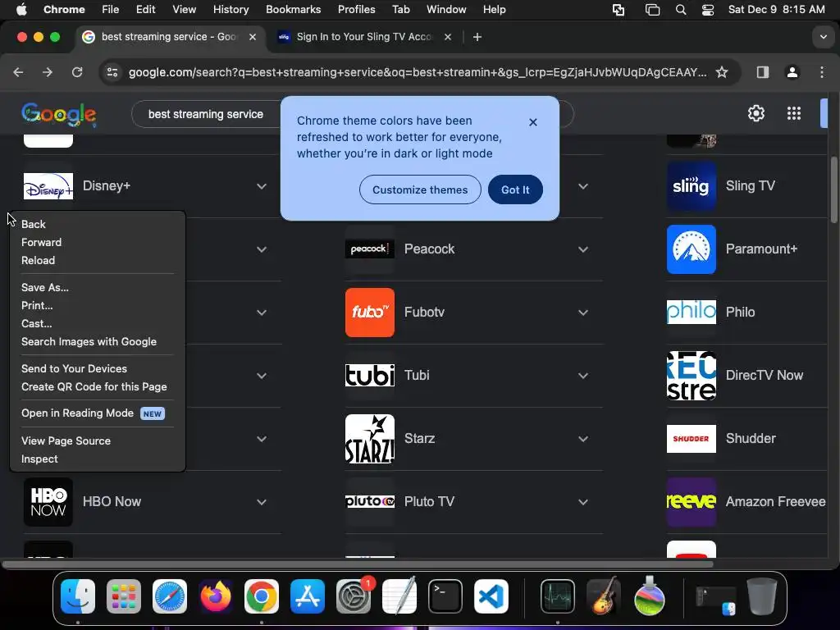Select Search Images with Google
Viewport: 840px width, 630px height.
98,342
